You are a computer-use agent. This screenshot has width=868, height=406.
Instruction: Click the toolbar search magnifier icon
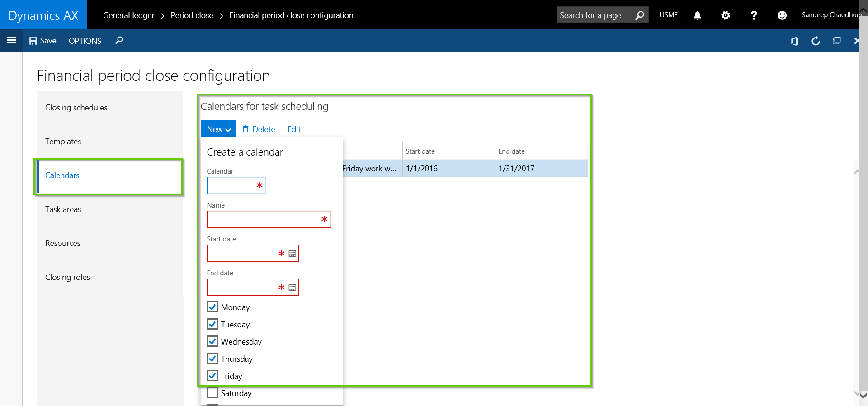click(119, 41)
